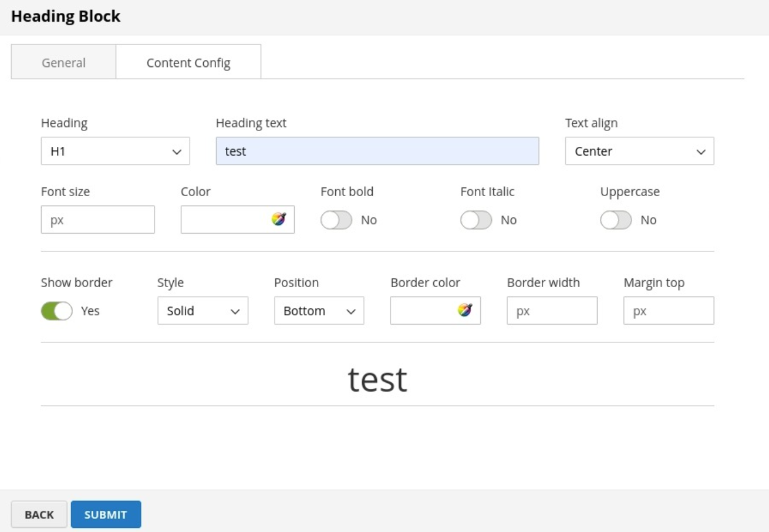This screenshot has width=769, height=532.
Task: Click the Font size px field
Action: [x=97, y=220]
